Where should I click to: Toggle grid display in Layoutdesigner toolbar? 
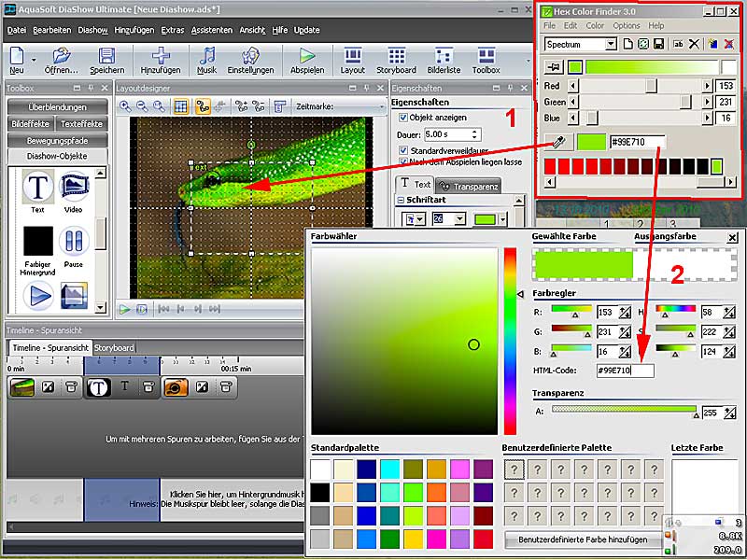point(181,106)
